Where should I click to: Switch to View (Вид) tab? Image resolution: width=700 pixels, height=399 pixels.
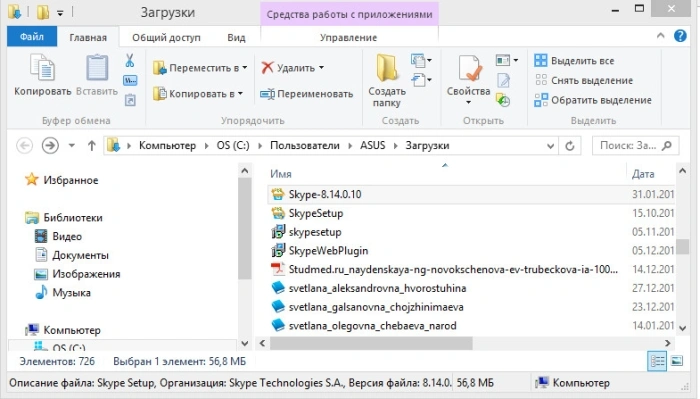click(236, 37)
